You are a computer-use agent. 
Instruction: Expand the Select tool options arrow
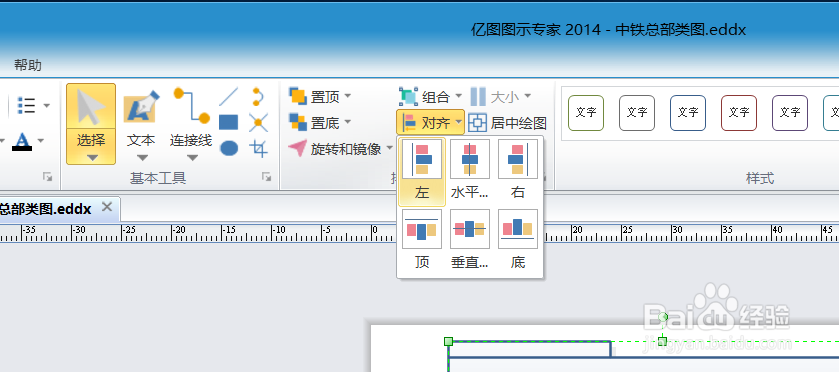(92, 157)
